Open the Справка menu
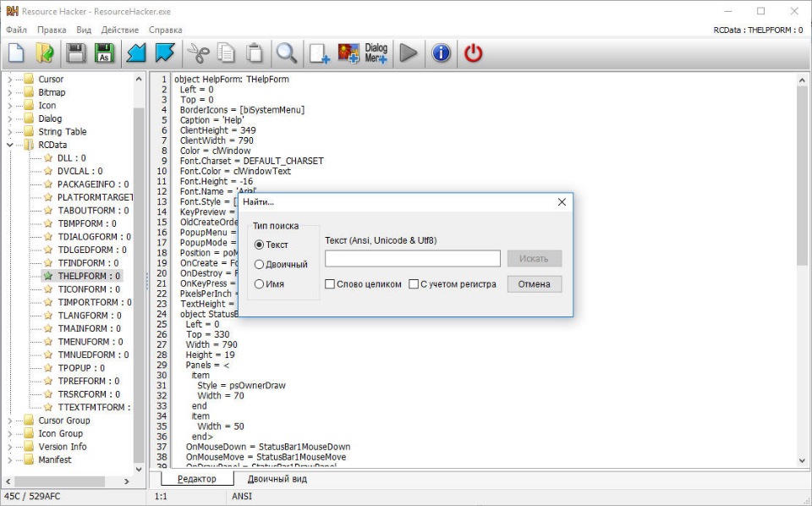812x506 pixels. (x=165, y=30)
